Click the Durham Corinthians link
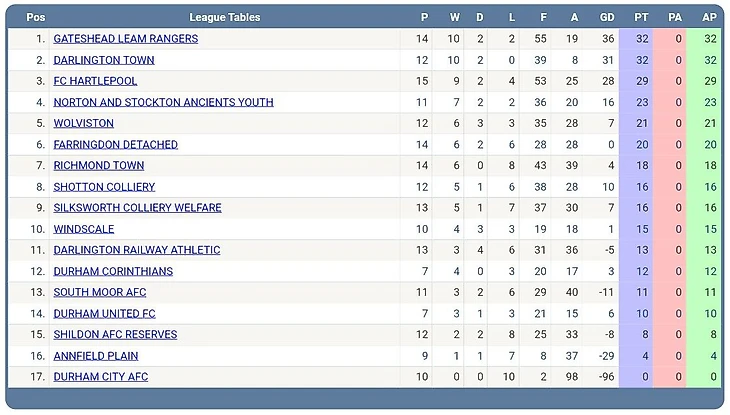Image resolution: width=730 pixels, height=415 pixels. pyautogui.click(x=113, y=271)
